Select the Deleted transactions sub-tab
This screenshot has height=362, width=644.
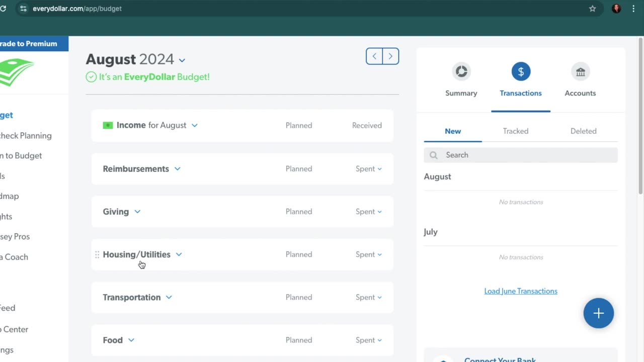[584, 131]
